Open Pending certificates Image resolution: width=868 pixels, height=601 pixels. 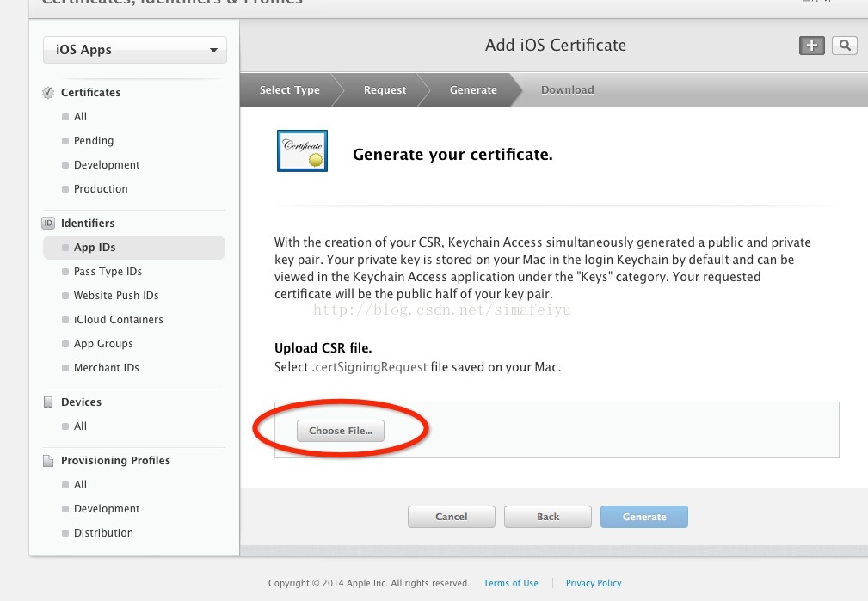[x=94, y=140]
